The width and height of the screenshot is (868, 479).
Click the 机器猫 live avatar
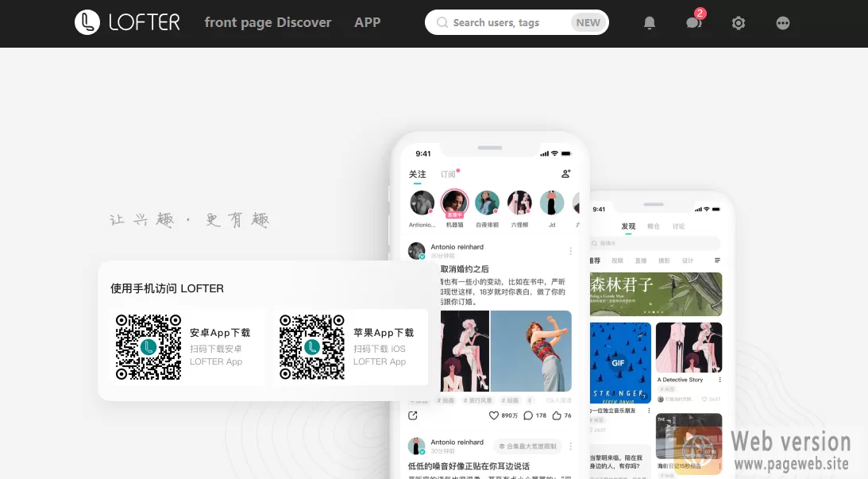point(454,203)
